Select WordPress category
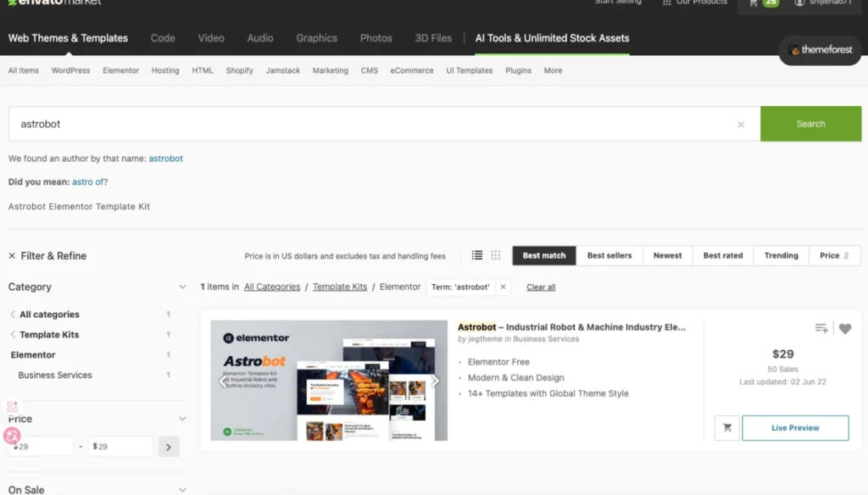The image size is (868, 495). click(70, 70)
